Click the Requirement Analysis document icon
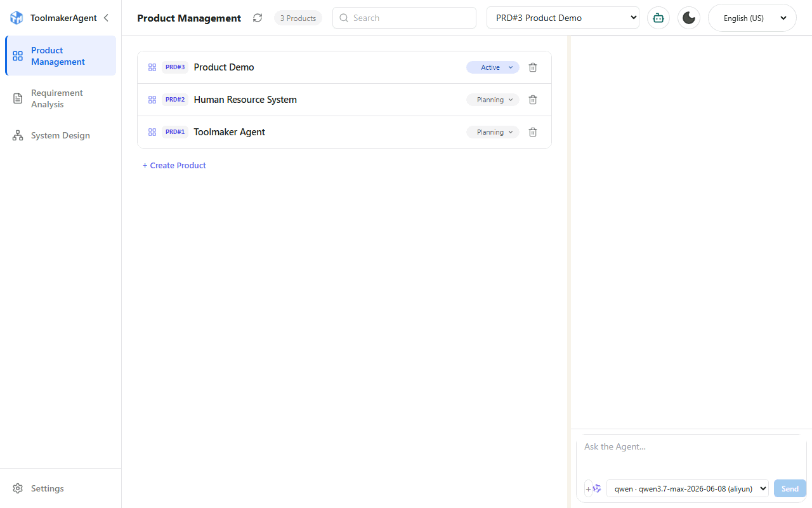 (18, 98)
